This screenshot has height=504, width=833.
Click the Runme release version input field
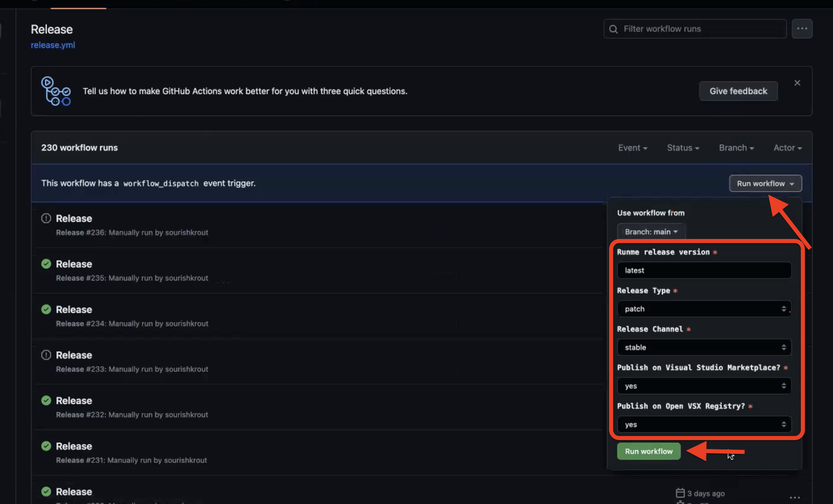click(x=704, y=270)
